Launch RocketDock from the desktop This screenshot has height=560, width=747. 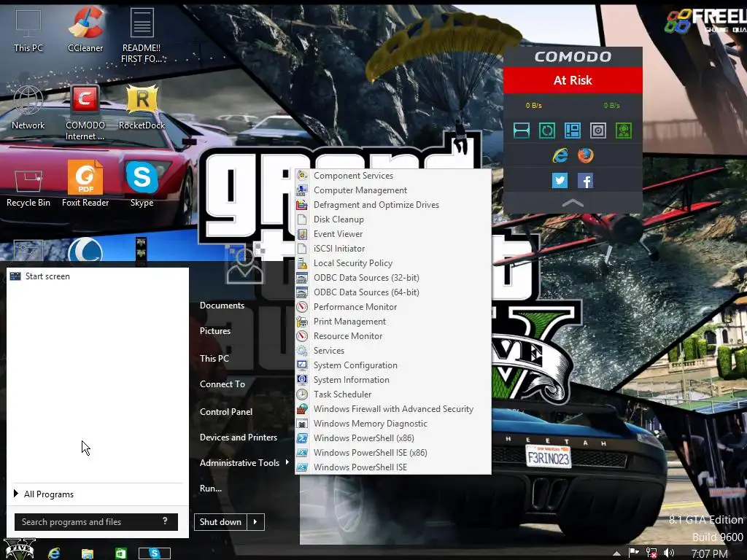click(142, 108)
